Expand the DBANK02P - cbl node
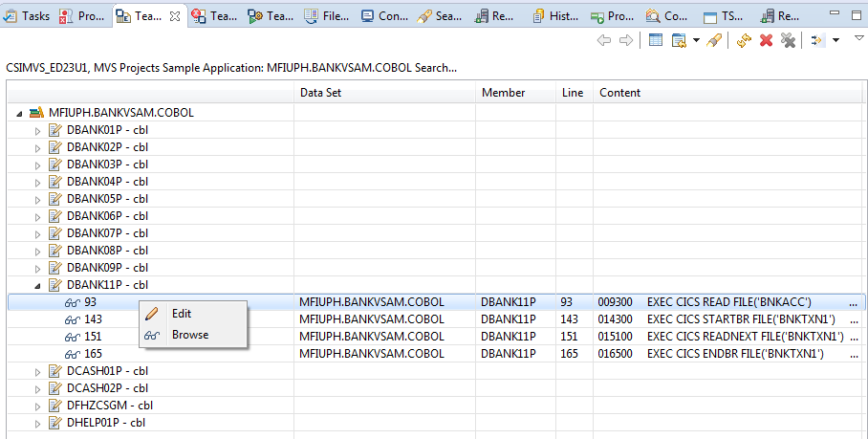Image resolution: width=868 pixels, height=439 pixels. [x=37, y=148]
